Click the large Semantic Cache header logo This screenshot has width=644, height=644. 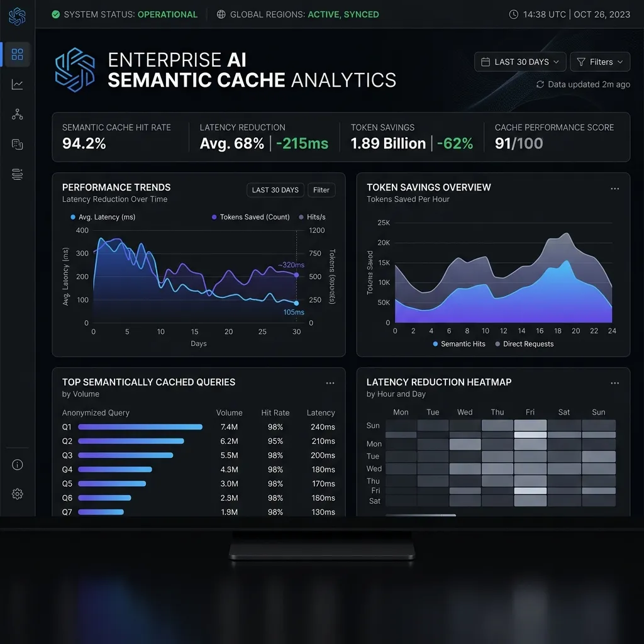(x=75, y=70)
